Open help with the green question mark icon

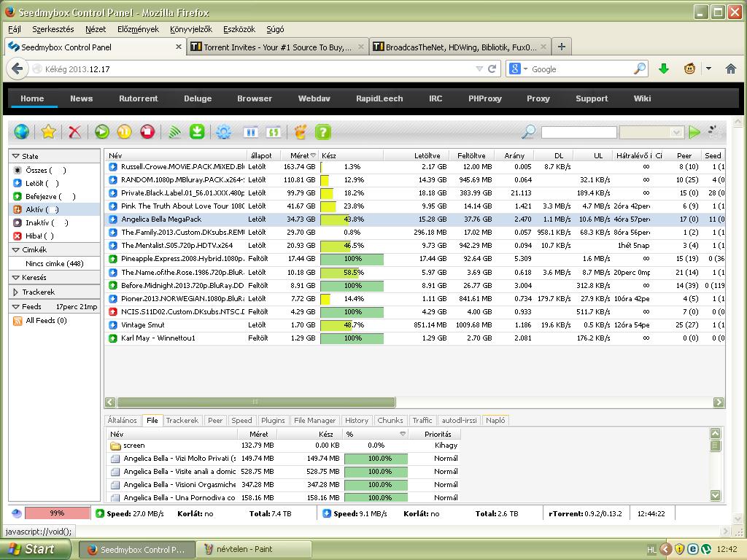point(323,132)
